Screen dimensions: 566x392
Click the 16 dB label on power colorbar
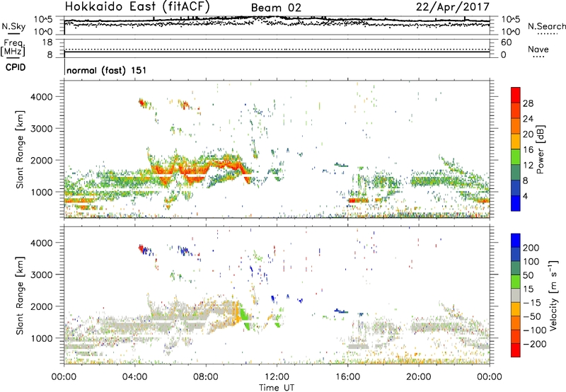click(528, 150)
